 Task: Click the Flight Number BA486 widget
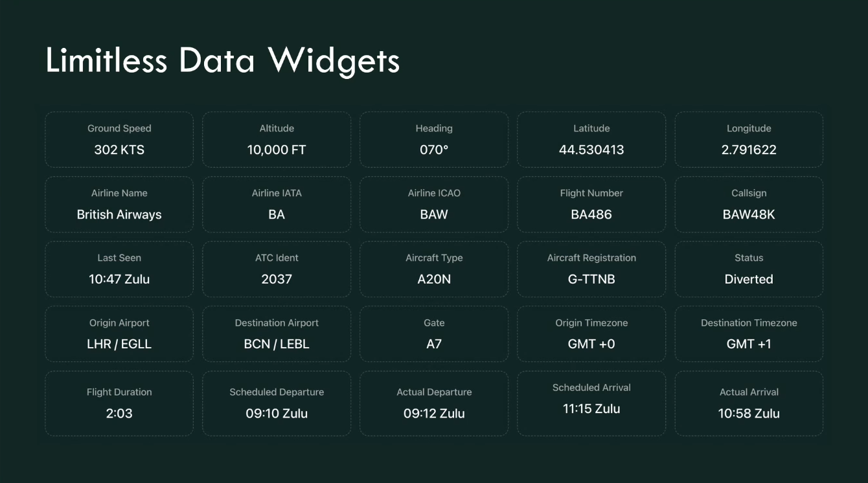[x=591, y=205]
